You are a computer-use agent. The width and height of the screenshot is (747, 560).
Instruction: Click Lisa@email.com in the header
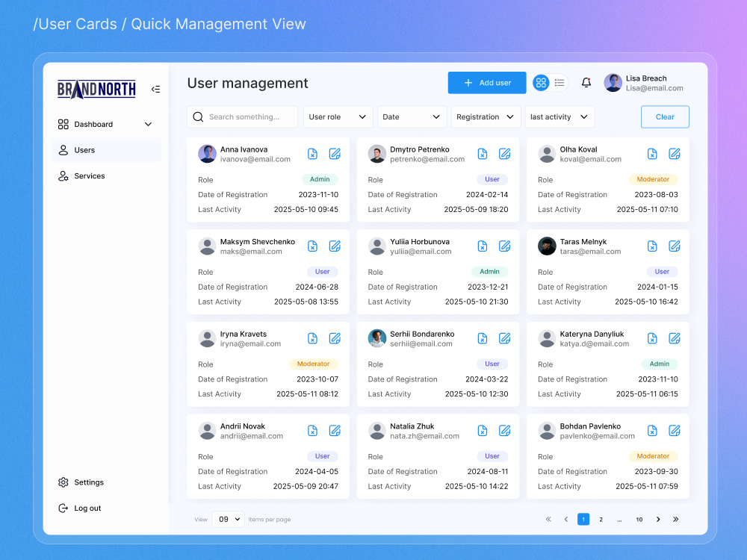(x=654, y=88)
